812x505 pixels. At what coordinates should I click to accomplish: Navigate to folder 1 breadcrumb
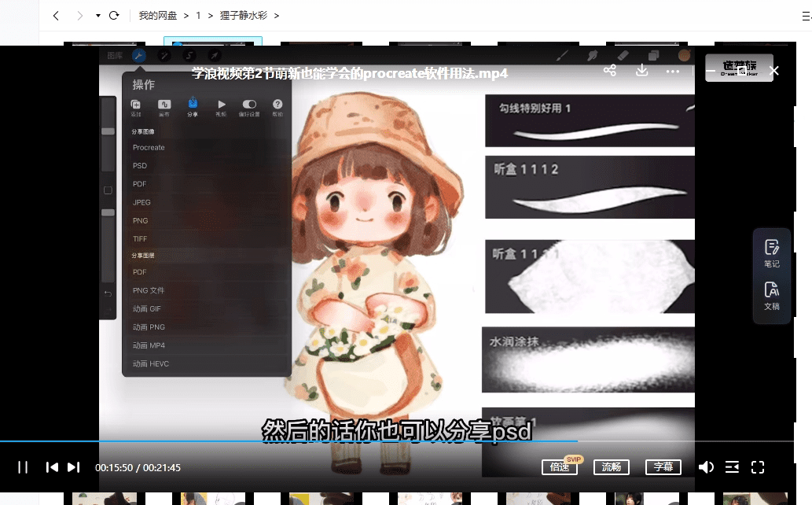(x=198, y=16)
